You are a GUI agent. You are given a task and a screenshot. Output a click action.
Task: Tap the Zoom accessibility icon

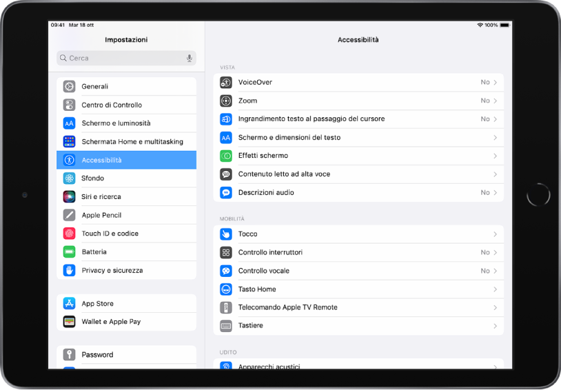click(x=226, y=101)
